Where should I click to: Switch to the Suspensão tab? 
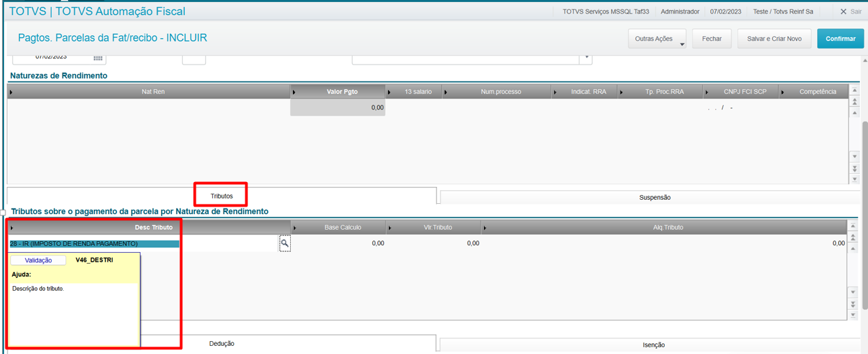[654, 197]
